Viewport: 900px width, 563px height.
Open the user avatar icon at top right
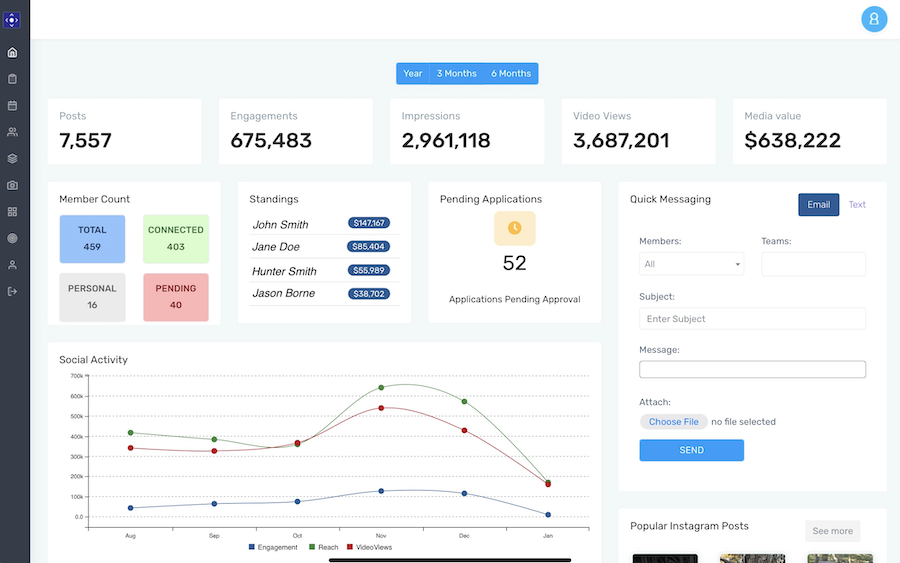pyautogui.click(x=874, y=19)
